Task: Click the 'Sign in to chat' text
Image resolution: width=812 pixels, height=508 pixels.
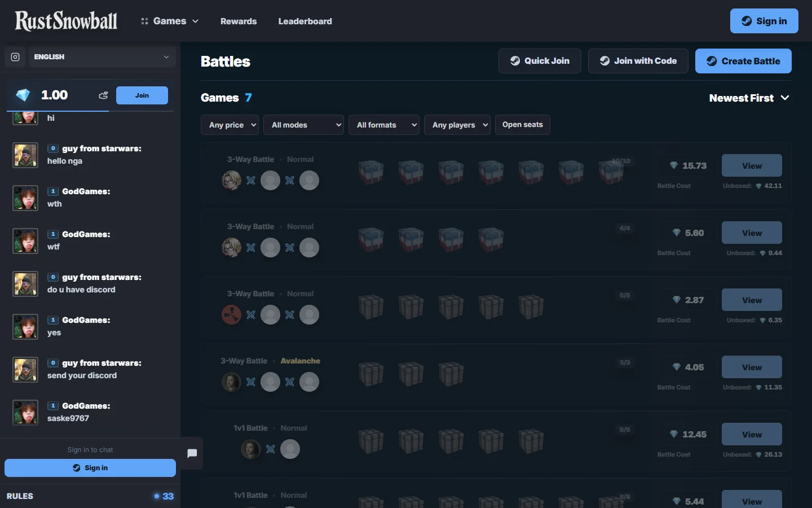Action: click(90, 450)
